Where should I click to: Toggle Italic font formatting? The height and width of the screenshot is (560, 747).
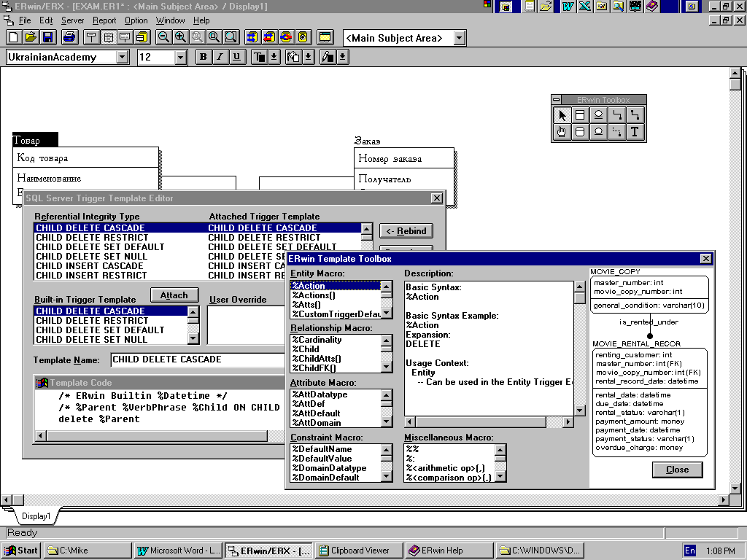point(220,57)
